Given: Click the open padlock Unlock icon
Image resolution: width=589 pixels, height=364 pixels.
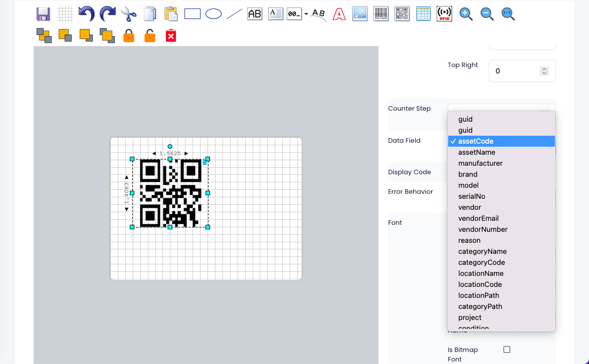Looking at the screenshot, I should point(150,36).
